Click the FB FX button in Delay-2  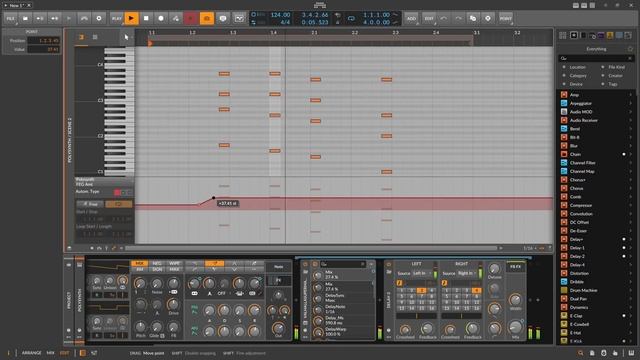click(x=516, y=267)
